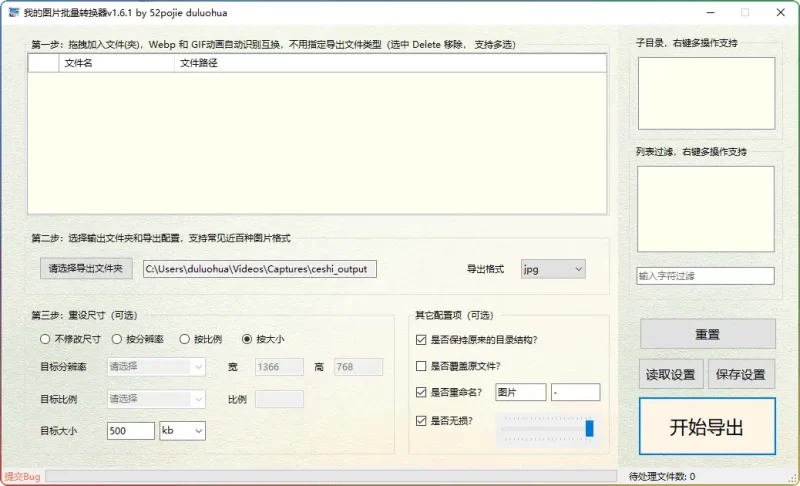Enable the 是否覆盖原文件 checkbox
The height and width of the screenshot is (486, 800).
pos(421,366)
